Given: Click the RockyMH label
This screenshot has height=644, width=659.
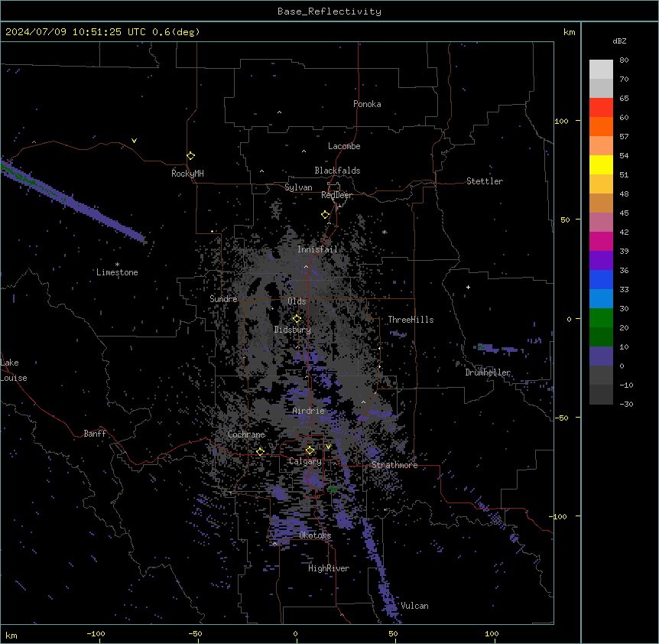Looking at the screenshot, I should click(x=187, y=174).
